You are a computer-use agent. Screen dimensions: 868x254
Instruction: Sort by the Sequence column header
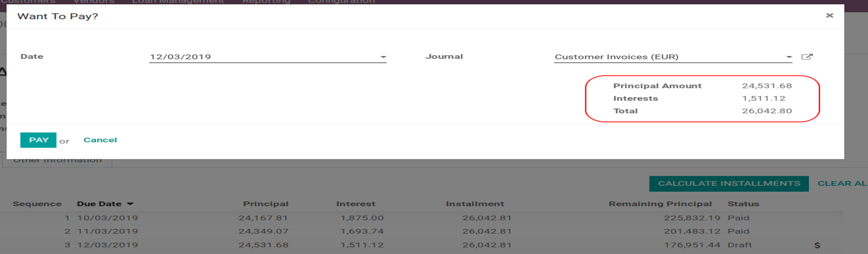point(37,204)
